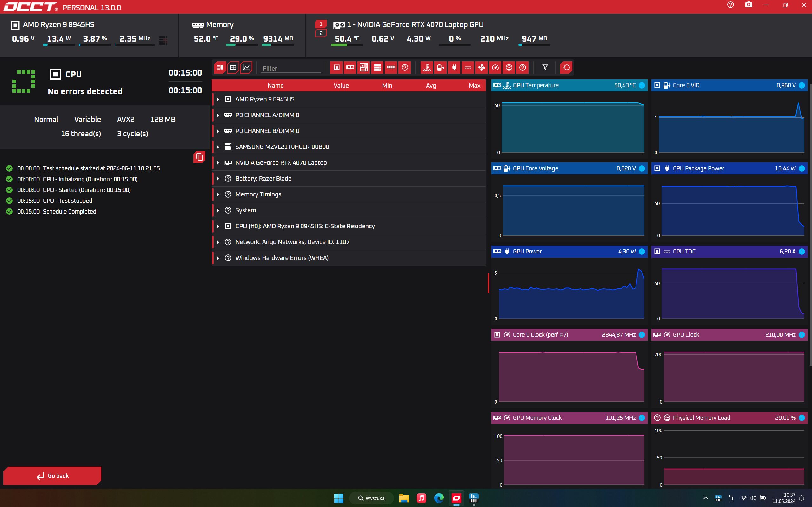812x507 pixels.
Task: Toggle the current sensor filter
Action: (x=468, y=67)
